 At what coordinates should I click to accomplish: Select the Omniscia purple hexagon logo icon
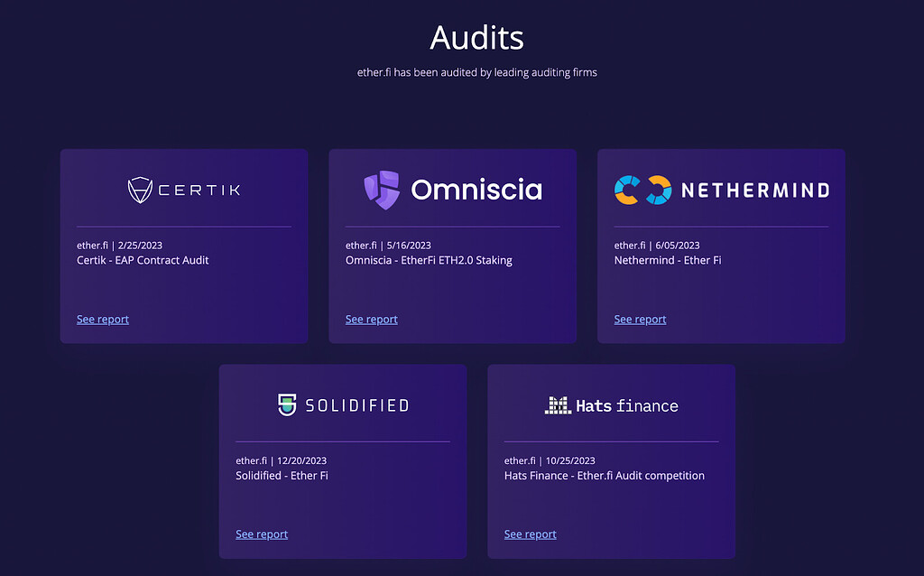[x=383, y=189]
